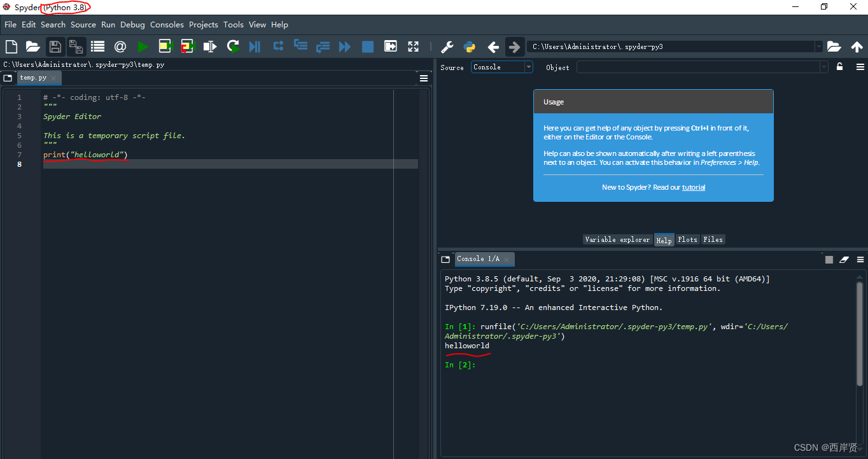This screenshot has height=459, width=868.
Task: Switch to the Plots tab
Action: (687, 239)
